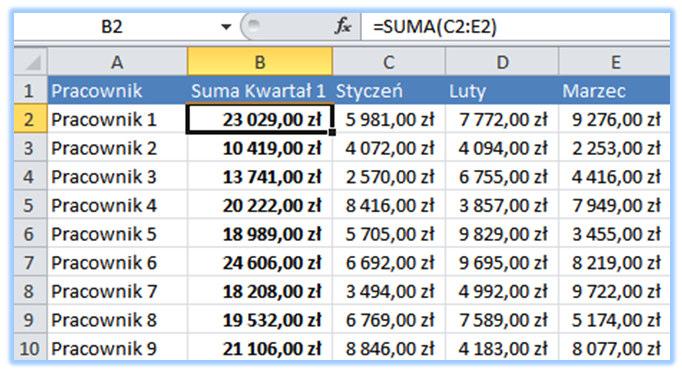Click Luty value 4 992,00 zł
Screen dimensions: 682x373
click(x=502, y=291)
